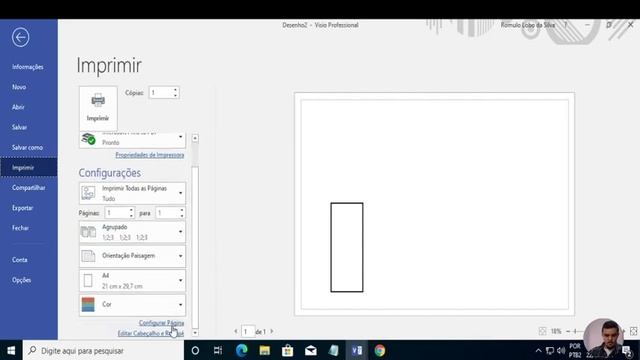Viewport: 640px width, 360px height.
Task: Select Novo in the sidebar
Action: pos(19,87)
